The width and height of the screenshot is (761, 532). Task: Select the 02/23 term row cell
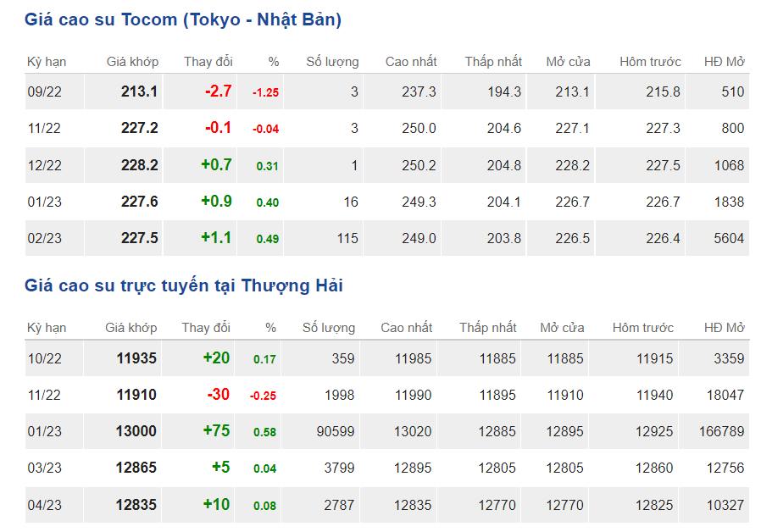click(x=44, y=239)
